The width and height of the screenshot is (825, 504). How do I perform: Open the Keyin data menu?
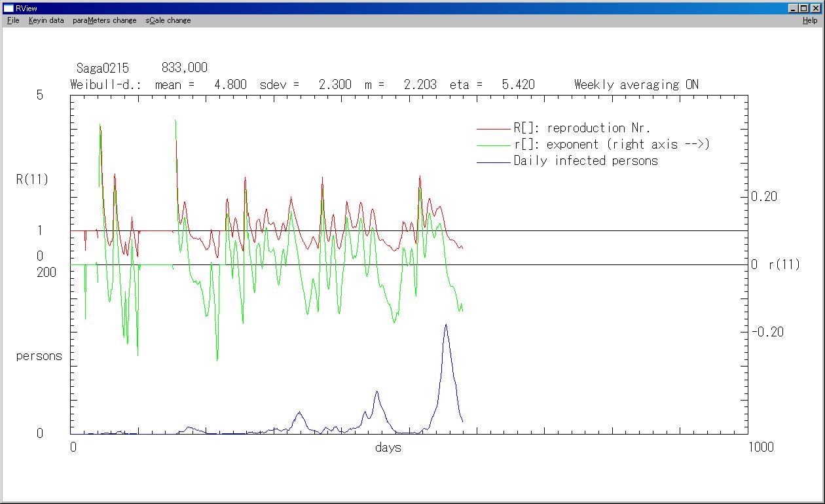(46, 20)
